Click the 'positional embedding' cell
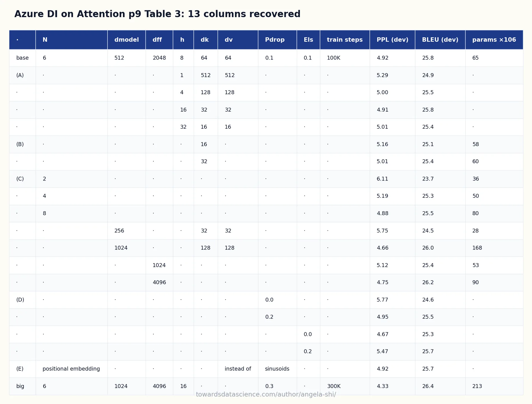Image resolution: width=532 pixels, height=404 pixels. [x=71, y=369]
